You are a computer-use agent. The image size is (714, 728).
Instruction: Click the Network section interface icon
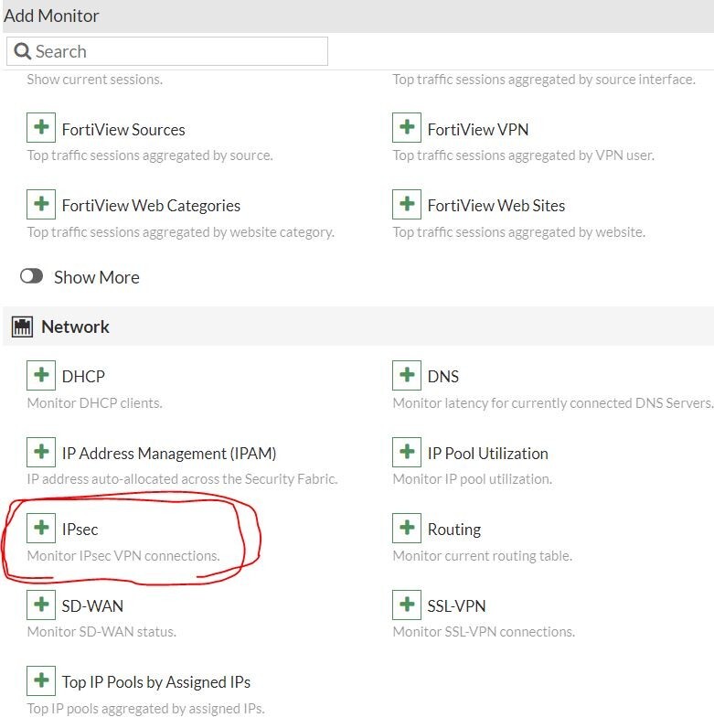(22, 327)
